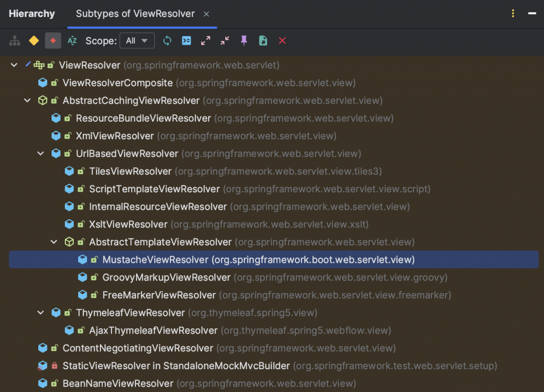Hide the Hierarchy tool window
Image resolution: width=544 pixels, height=392 pixels.
coord(532,13)
